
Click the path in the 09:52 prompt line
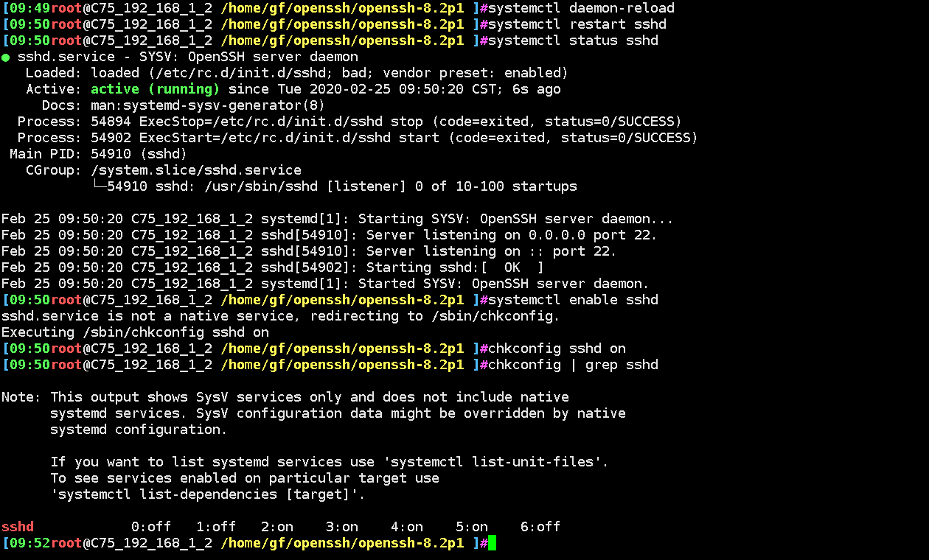(342, 543)
